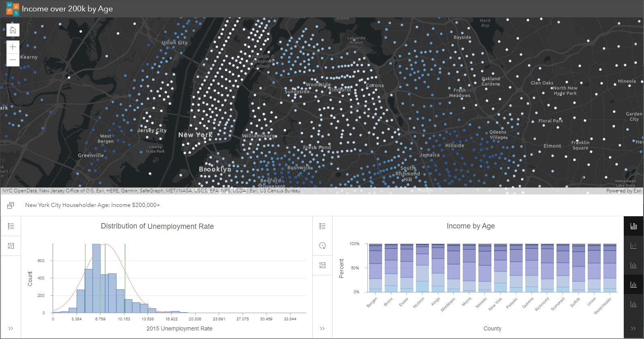Open the layer popup windows icon
The width and height of the screenshot is (644, 339).
point(11,205)
